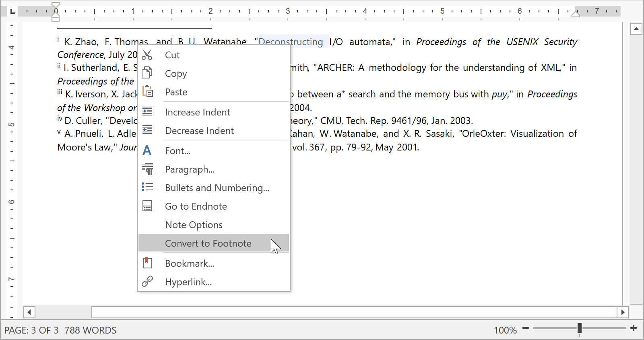
Task: Click the Increase Indent icon
Action: point(147,112)
